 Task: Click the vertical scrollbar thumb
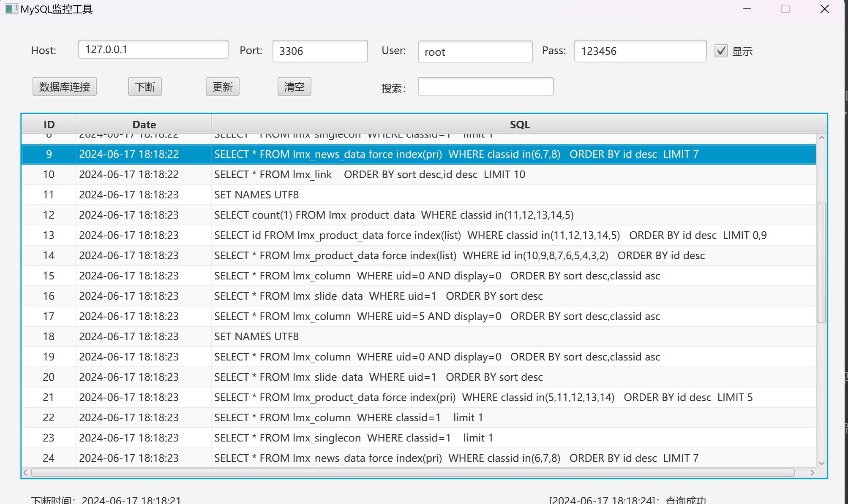coord(822,263)
